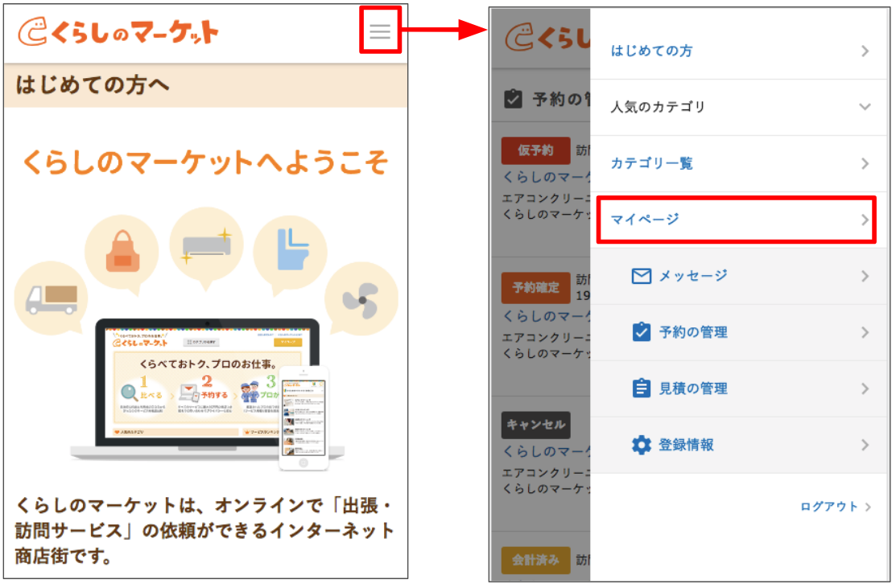
Task: Expand 人気のカテゴリ dropdown
Action: [740, 107]
